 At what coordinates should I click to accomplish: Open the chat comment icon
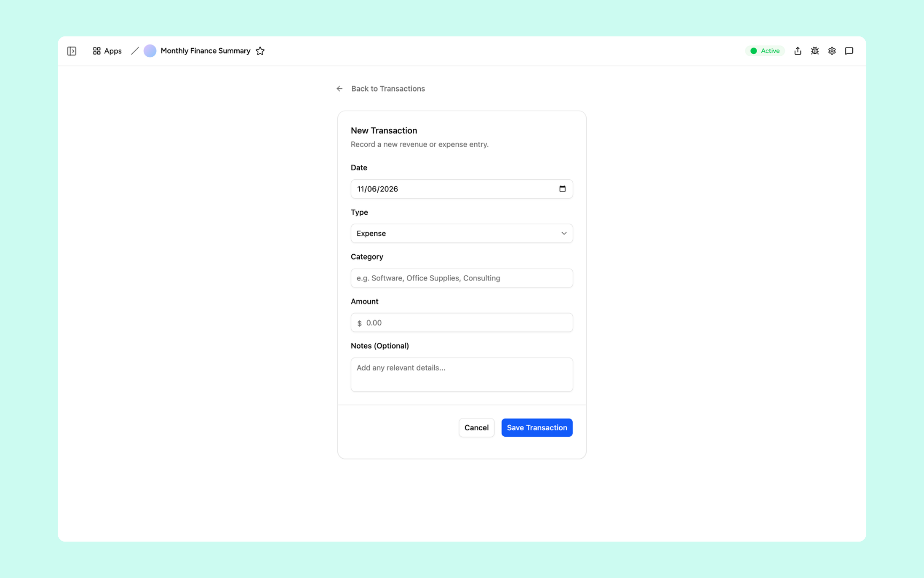coord(849,51)
